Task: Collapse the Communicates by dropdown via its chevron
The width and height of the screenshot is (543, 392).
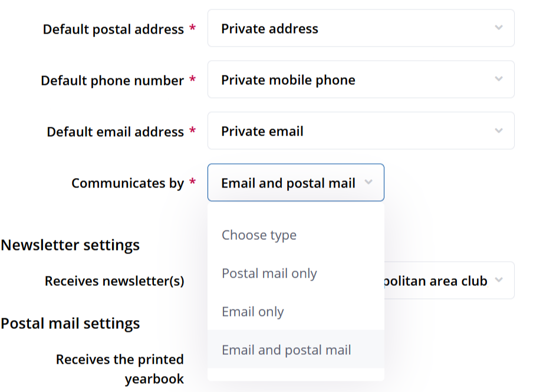Action: [x=368, y=183]
